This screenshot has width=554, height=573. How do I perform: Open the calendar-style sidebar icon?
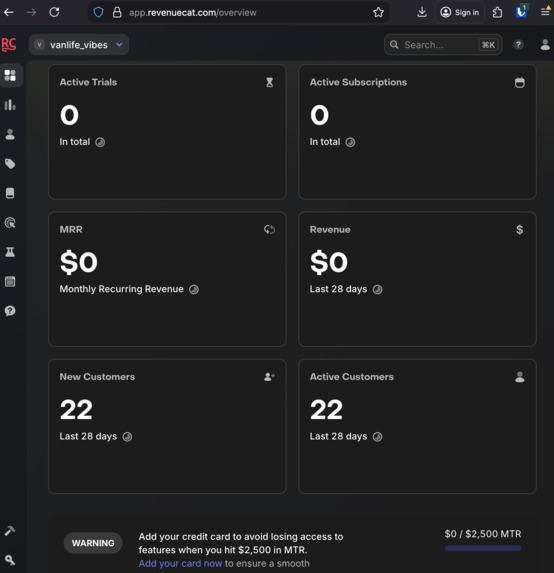coord(10,281)
